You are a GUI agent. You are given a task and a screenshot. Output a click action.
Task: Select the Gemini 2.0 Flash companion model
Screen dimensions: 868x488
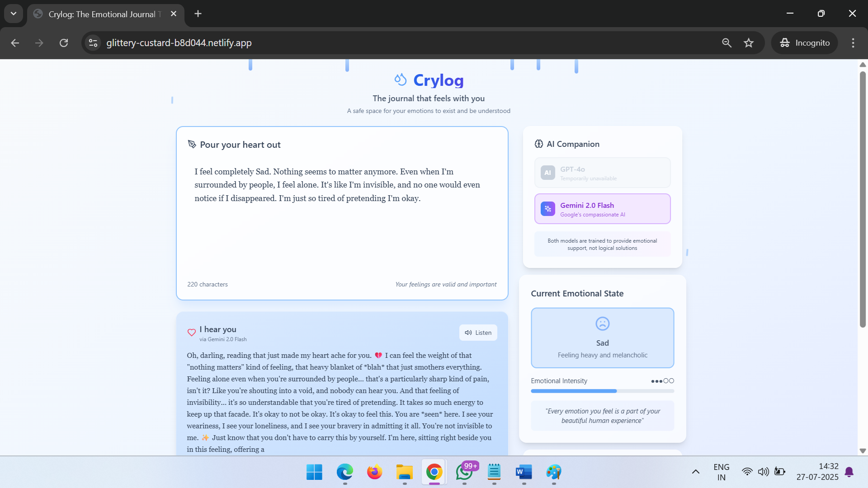(x=602, y=209)
